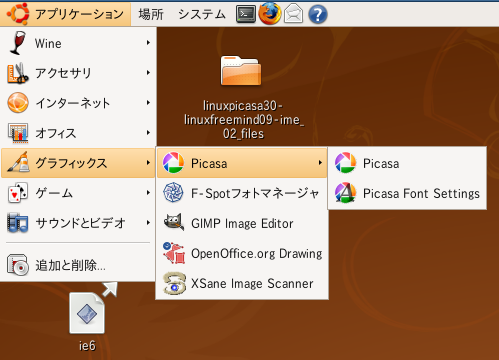The width and height of the screenshot is (499, 360).
Task: Launch the terminal from the panel
Action: coord(246,14)
